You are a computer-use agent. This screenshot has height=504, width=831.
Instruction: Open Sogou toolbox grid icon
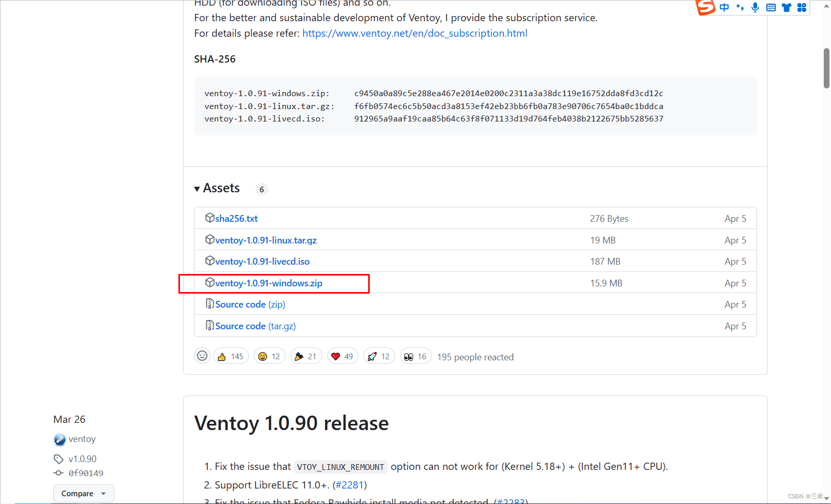[802, 7]
